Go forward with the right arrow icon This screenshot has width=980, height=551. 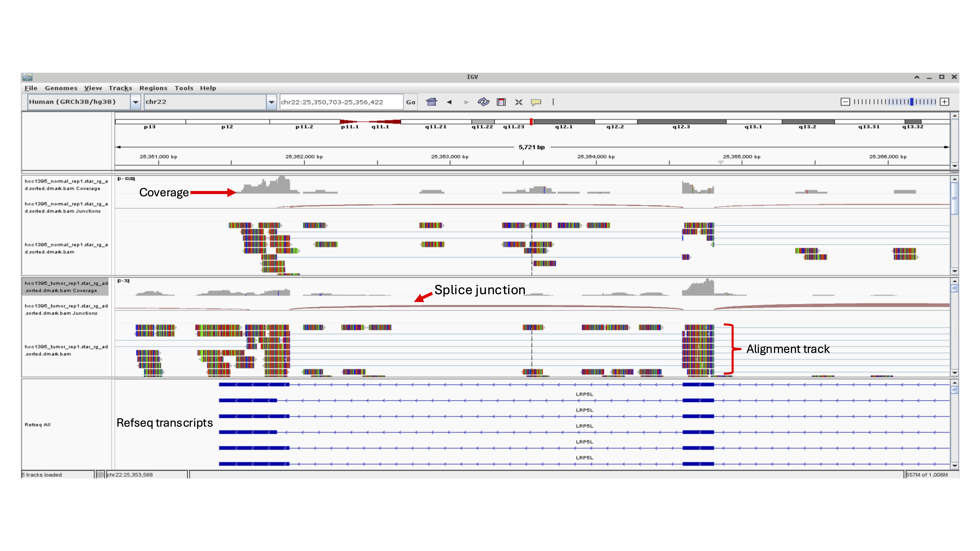click(466, 102)
